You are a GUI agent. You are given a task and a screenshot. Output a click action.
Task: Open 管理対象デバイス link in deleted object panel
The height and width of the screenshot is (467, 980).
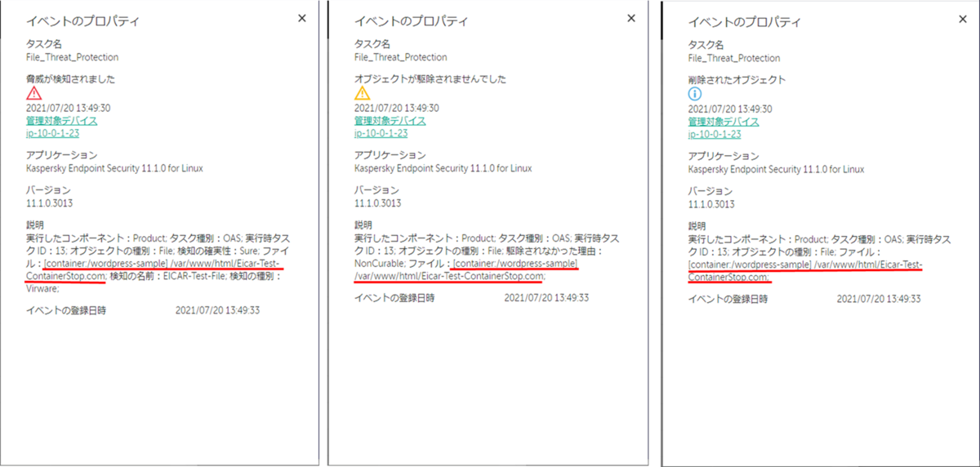[x=724, y=122]
